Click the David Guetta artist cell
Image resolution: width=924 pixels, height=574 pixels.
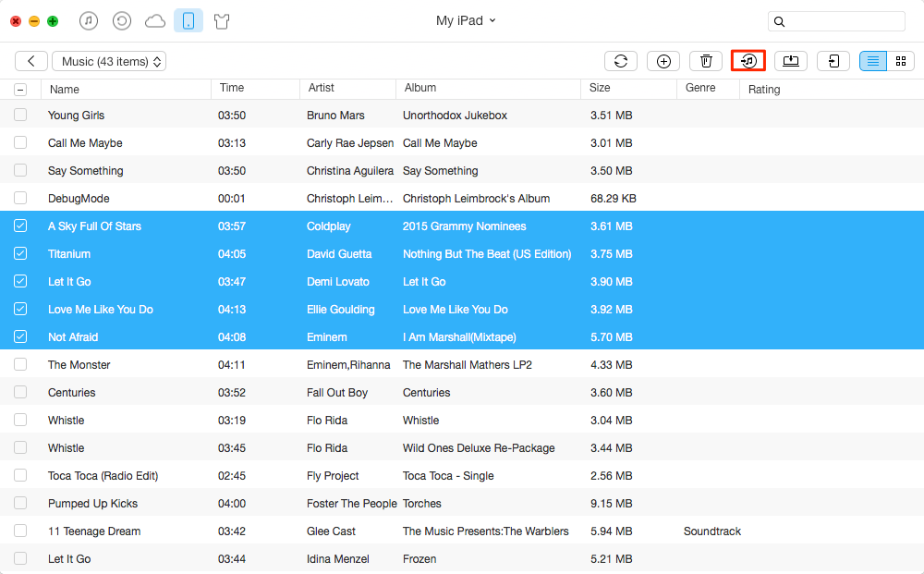[x=339, y=254]
